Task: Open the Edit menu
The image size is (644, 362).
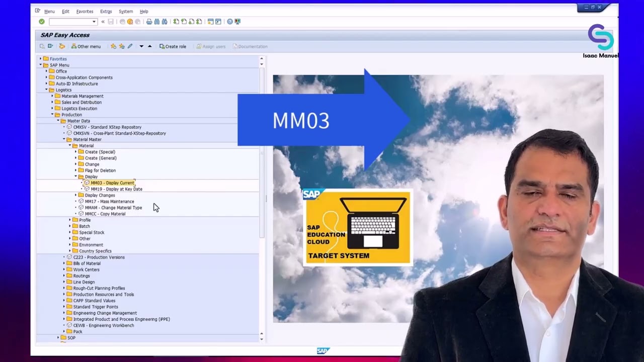Action: [65, 11]
